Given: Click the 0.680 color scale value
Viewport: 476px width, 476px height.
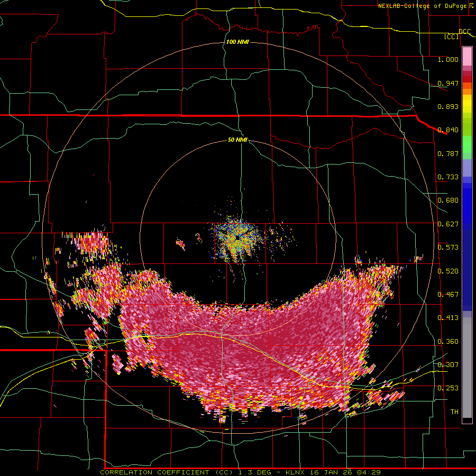Looking at the screenshot, I should pyautogui.click(x=448, y=200).
